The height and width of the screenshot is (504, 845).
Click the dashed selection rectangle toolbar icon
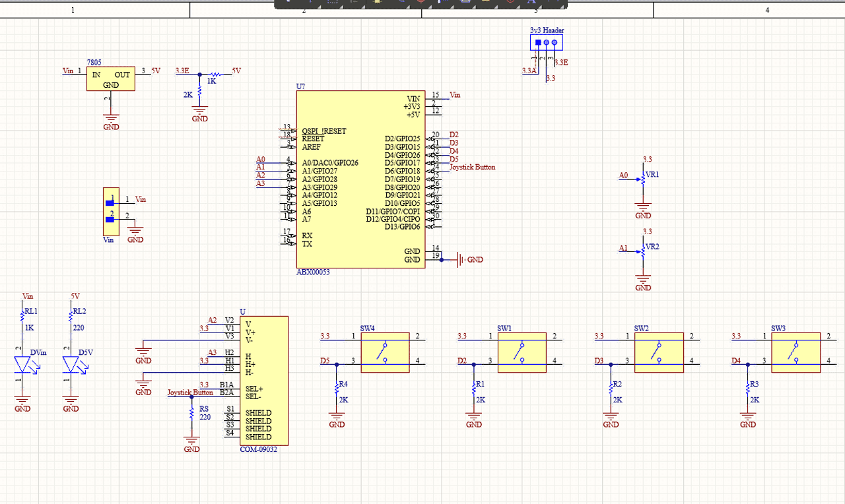[332, 2]
